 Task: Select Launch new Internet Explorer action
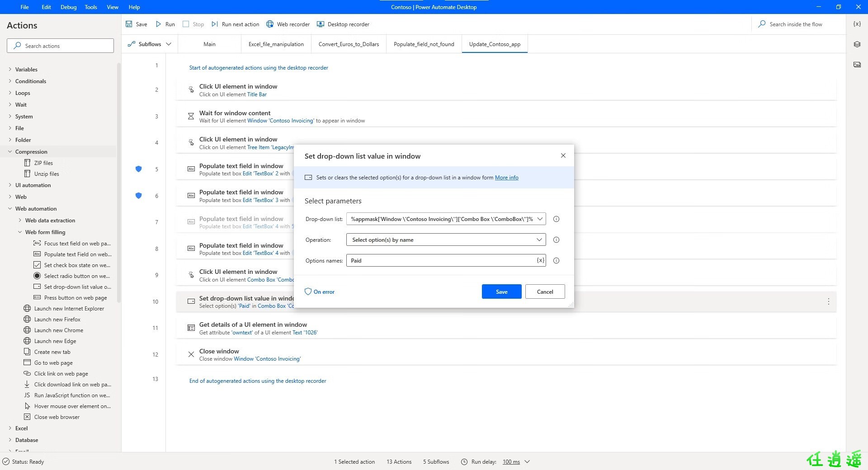click(64, 309)
